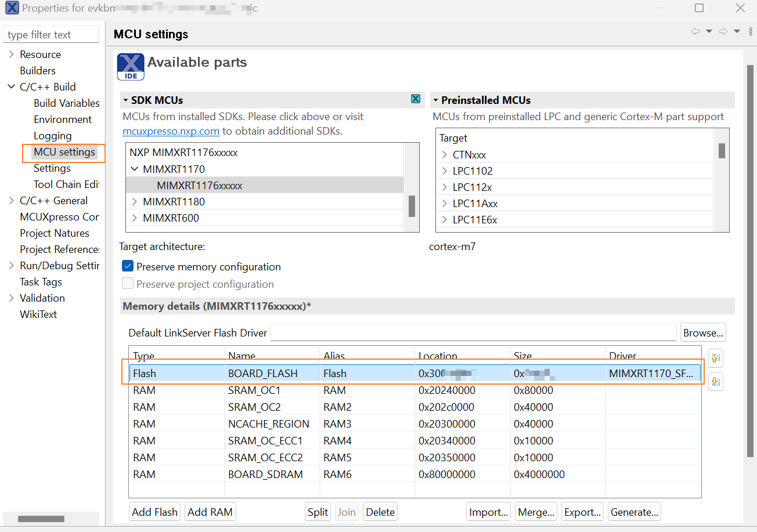757x532 pixels.
Task: Click the Properties window icon in title bar
Action: tap(12, 8)
